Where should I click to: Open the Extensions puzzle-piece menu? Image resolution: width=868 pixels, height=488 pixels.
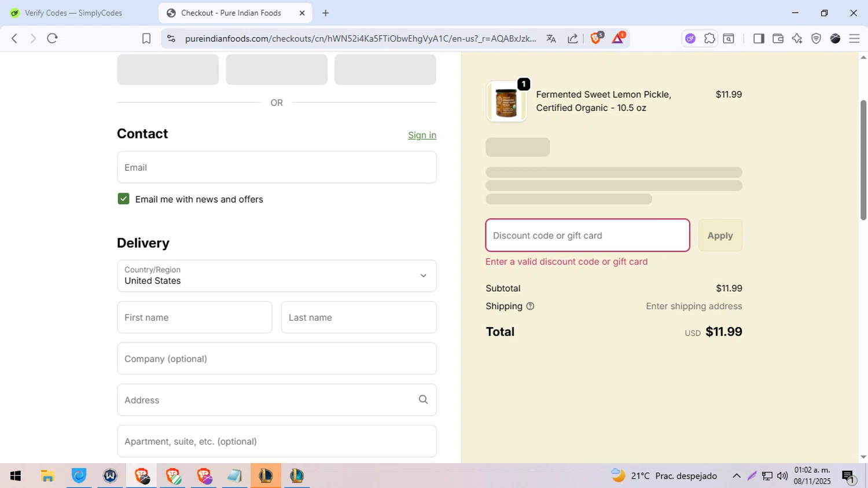[x=709, y=38]
